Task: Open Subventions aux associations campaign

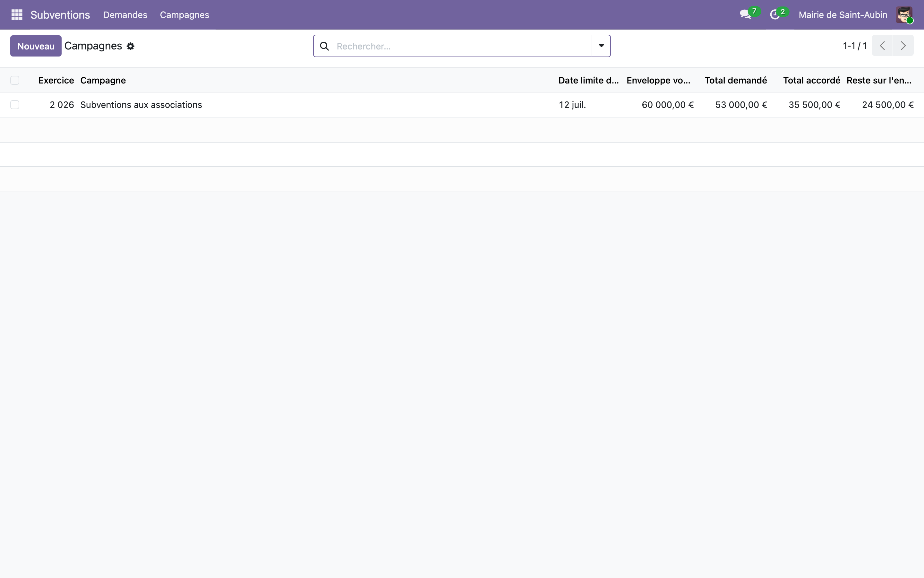Action: point(141,105)
